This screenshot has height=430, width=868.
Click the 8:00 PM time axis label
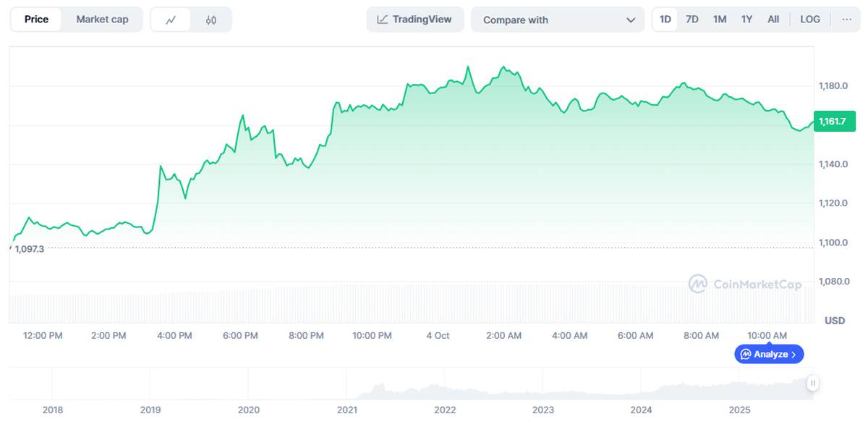306,335
